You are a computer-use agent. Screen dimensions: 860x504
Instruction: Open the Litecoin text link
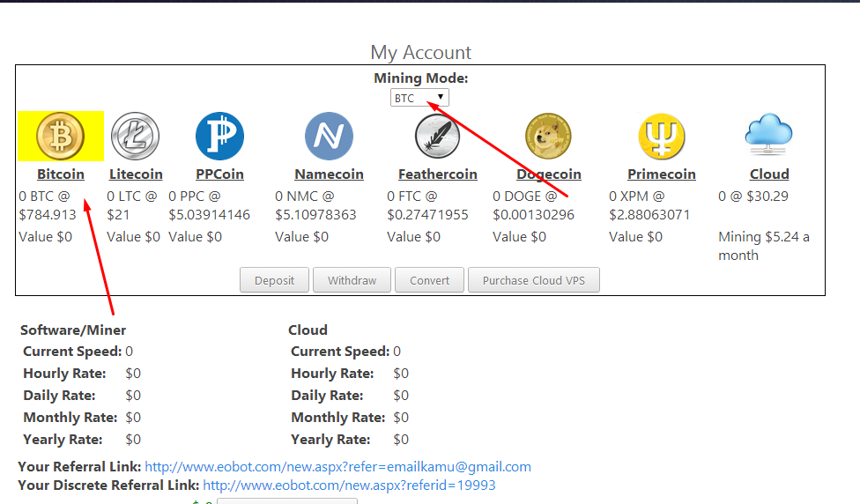pos(136,174)
